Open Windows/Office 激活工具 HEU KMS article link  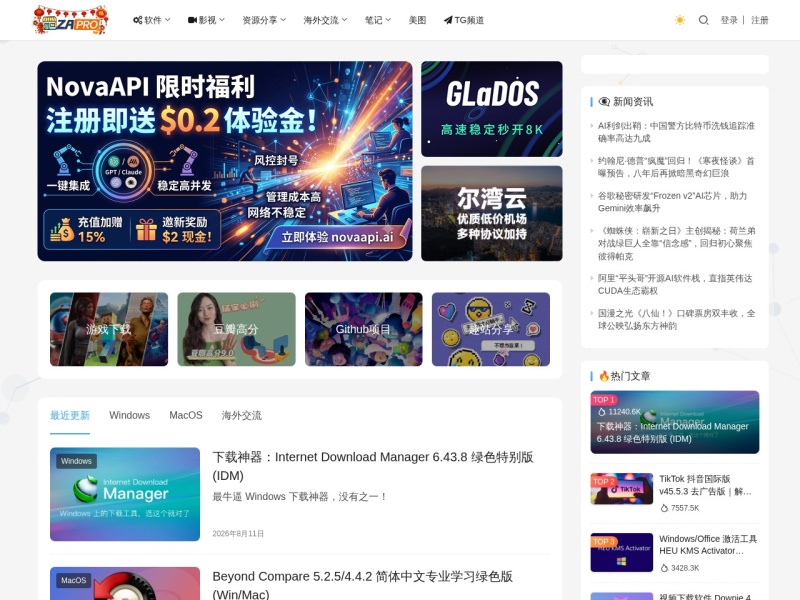[x=708, y=544]
